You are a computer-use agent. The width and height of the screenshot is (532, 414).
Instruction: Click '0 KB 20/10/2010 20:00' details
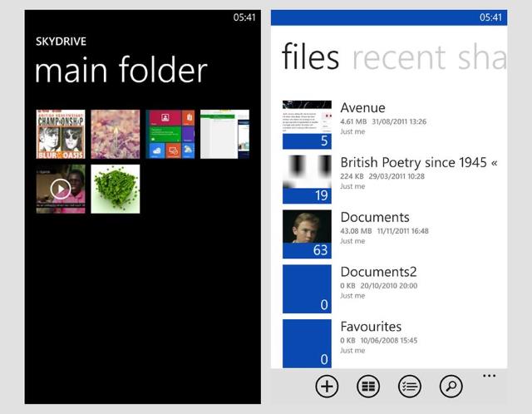379,285
